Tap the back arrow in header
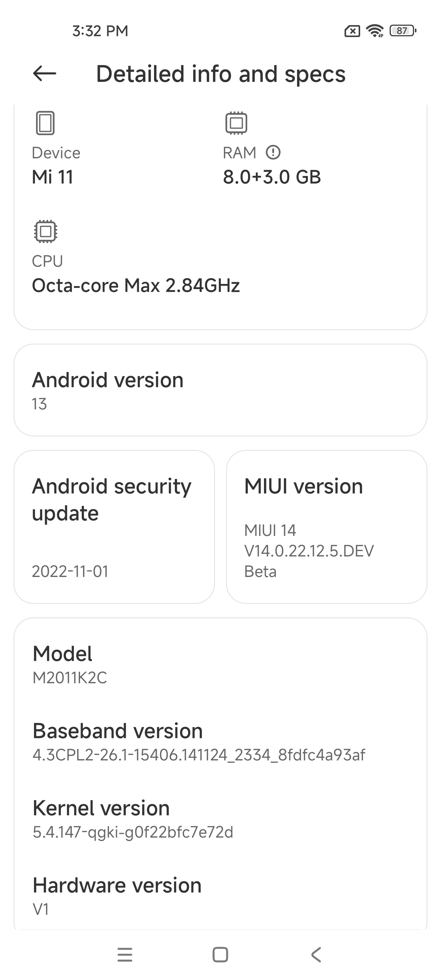441x980 pixels. click(44, 73)
